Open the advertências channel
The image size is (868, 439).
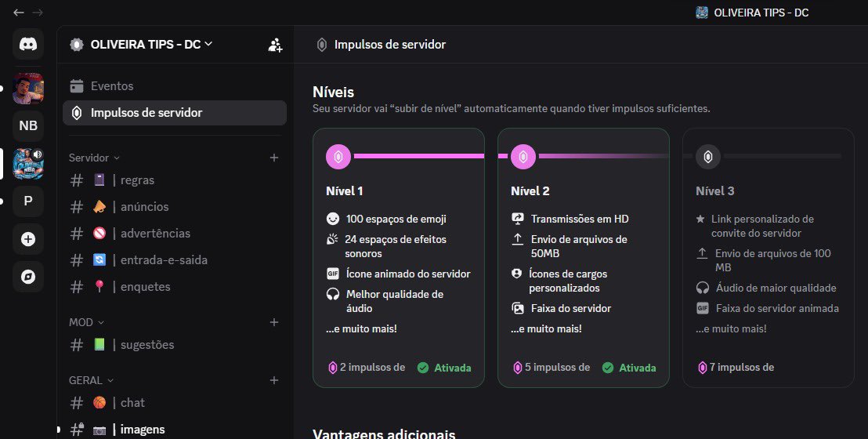pos(175,234)
